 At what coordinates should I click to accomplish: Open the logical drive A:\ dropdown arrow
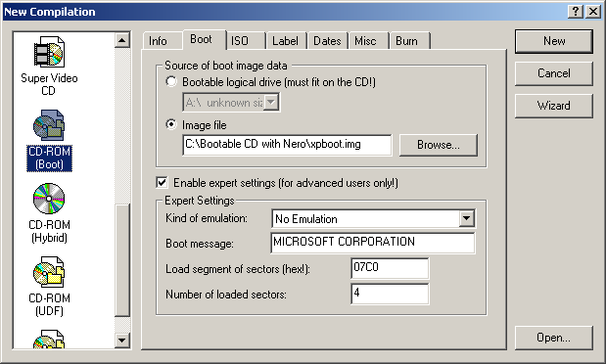271,103
